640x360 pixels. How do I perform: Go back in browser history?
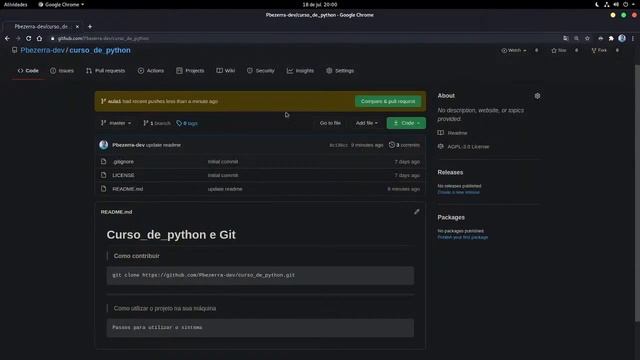7,38
